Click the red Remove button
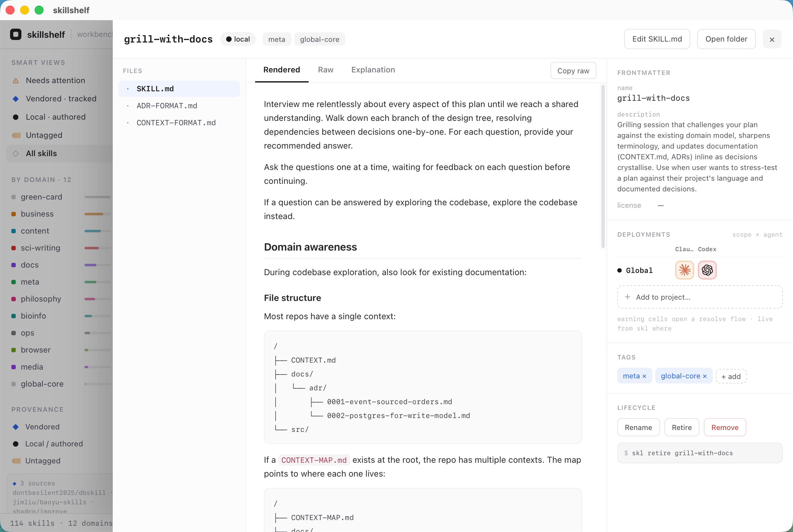 [x=724, y=427]
